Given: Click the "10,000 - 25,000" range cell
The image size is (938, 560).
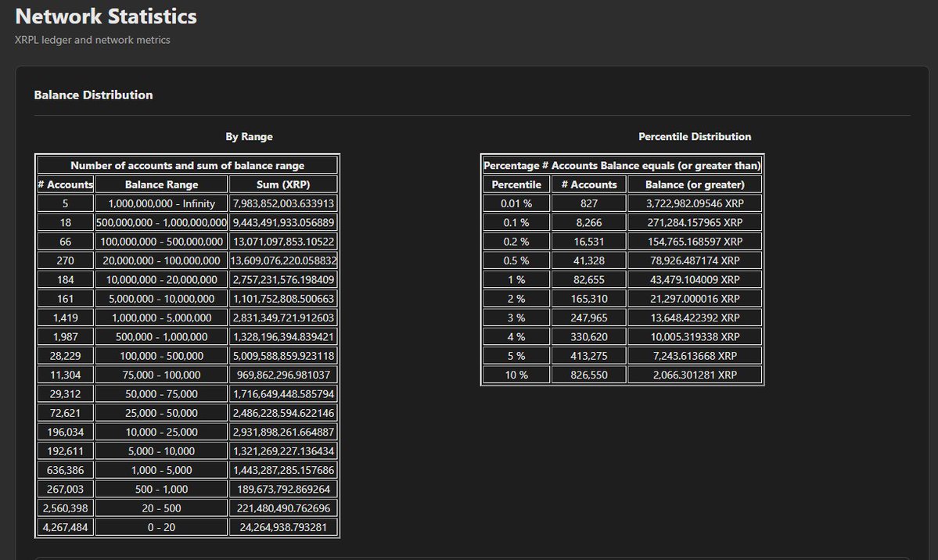Looking at the screenshot, I should point(161,432).
